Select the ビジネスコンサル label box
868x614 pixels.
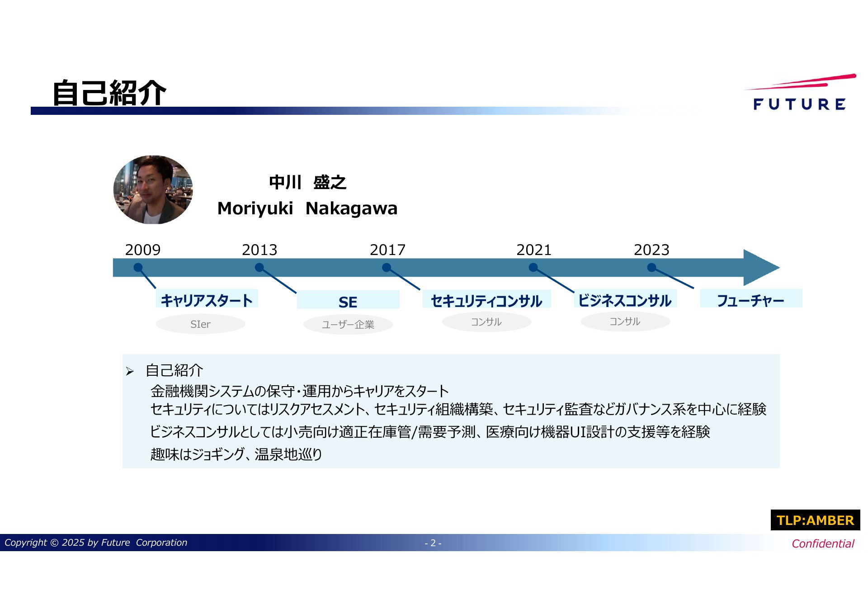pyautogui.click(x=625, y=299)
